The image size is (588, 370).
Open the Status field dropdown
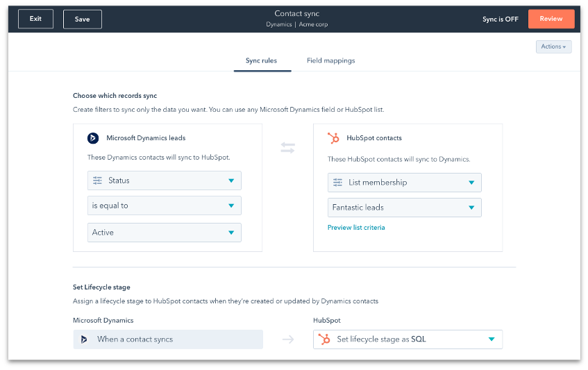point(165,180)
